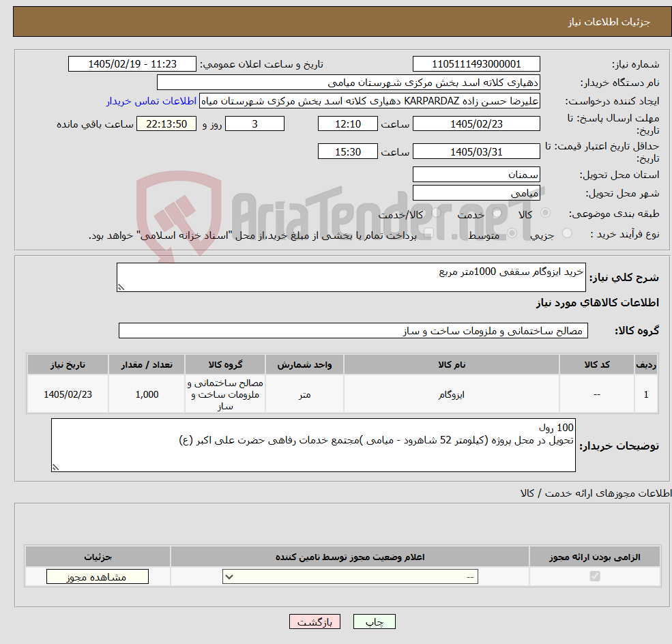Click the description box resize handle
This screenshot has width=672, height=644.
coord(121,287)
